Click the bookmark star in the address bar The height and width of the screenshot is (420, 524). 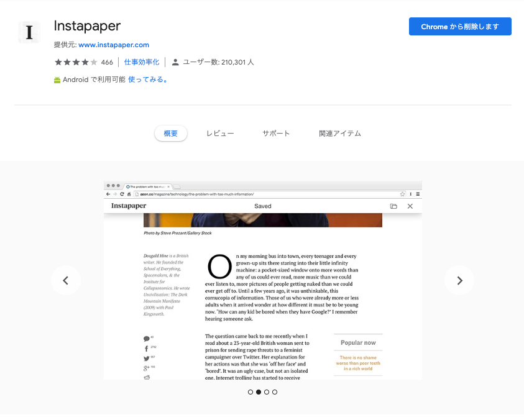(402, 194)
